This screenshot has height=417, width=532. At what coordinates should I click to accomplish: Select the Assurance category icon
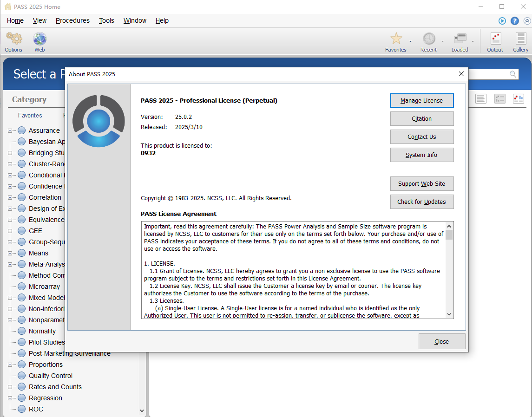pyautogui.click(x=22, y=130)
